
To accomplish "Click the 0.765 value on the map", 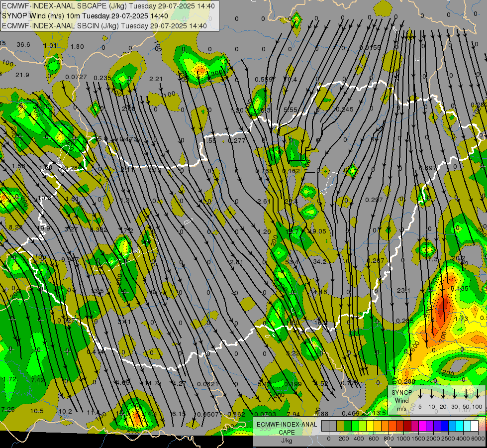I will (264, 171).
